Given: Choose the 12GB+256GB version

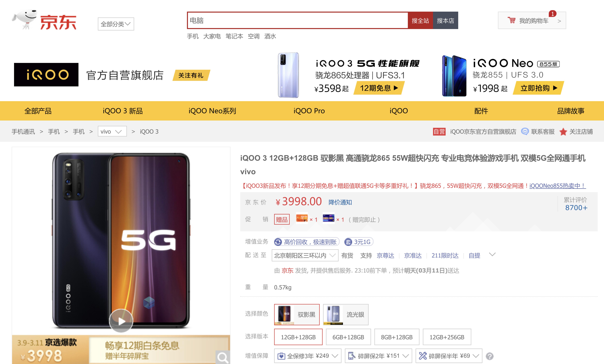Looking at the screenshot, I should (447, 337).
